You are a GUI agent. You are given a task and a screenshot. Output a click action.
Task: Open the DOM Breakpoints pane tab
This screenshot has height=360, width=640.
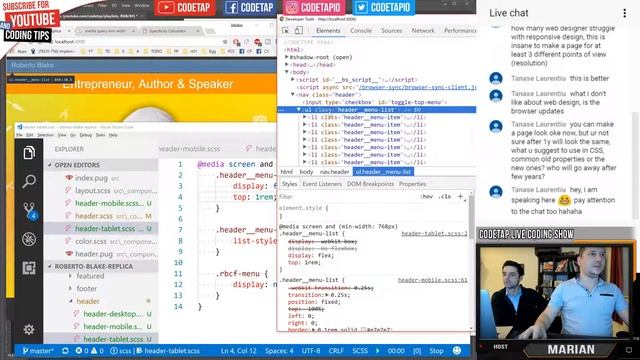(370, 184)
